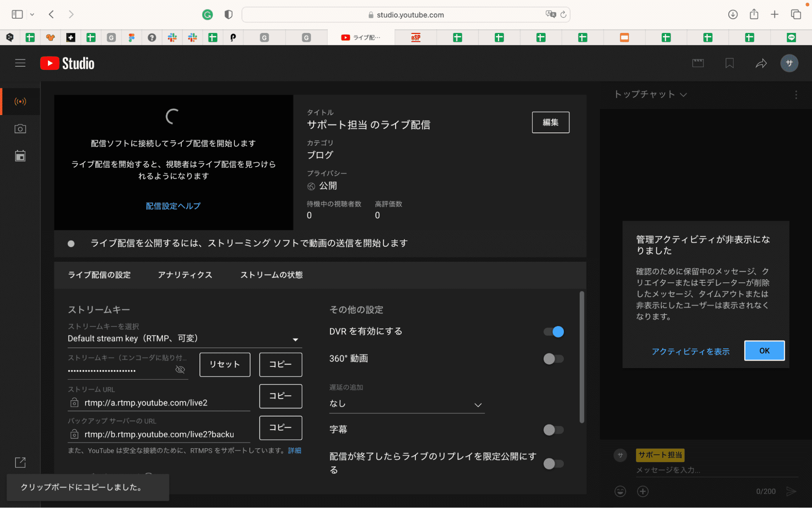Image resolution: width=812 pixels, height=508 pixels.
Task: Open the 配信設定ヘルプ link
Action: (173, 206)
